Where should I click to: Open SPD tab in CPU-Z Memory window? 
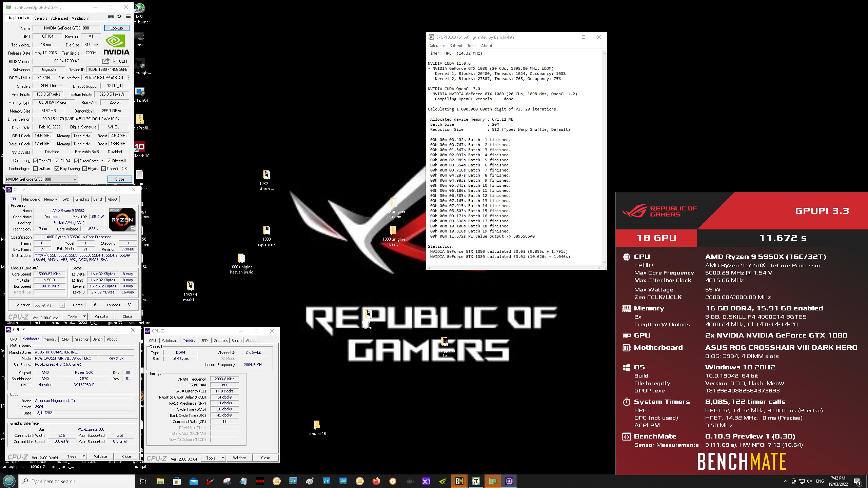(x=204, y=341)
